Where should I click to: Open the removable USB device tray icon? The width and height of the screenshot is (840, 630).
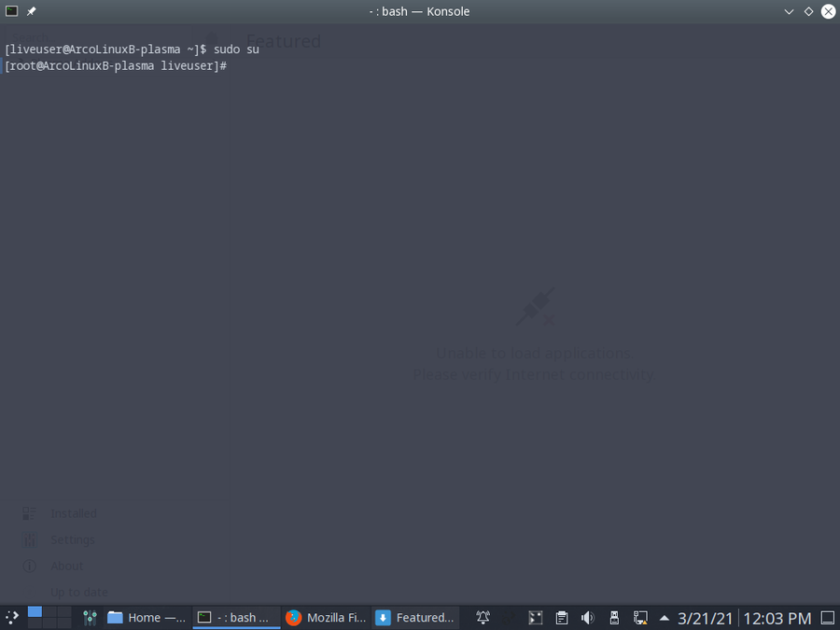pos(614,618)
